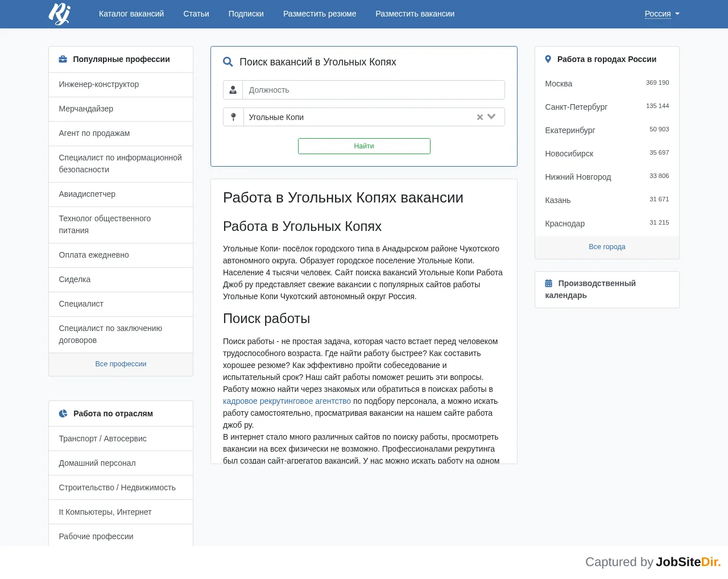Open Специалист по информационной безопасности
Image resolution: width=728 pixels, height=579 pixels.
[121, 164]
